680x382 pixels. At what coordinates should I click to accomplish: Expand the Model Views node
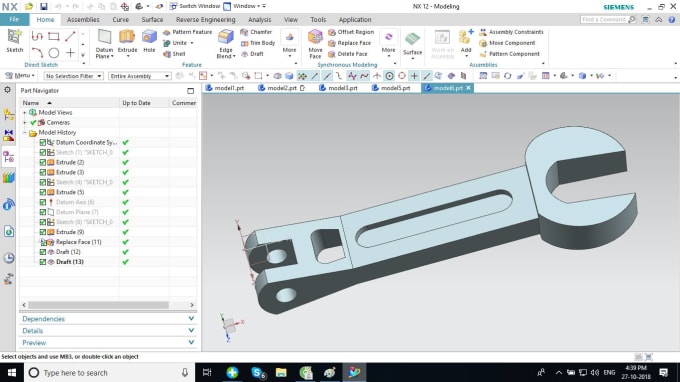25,112
